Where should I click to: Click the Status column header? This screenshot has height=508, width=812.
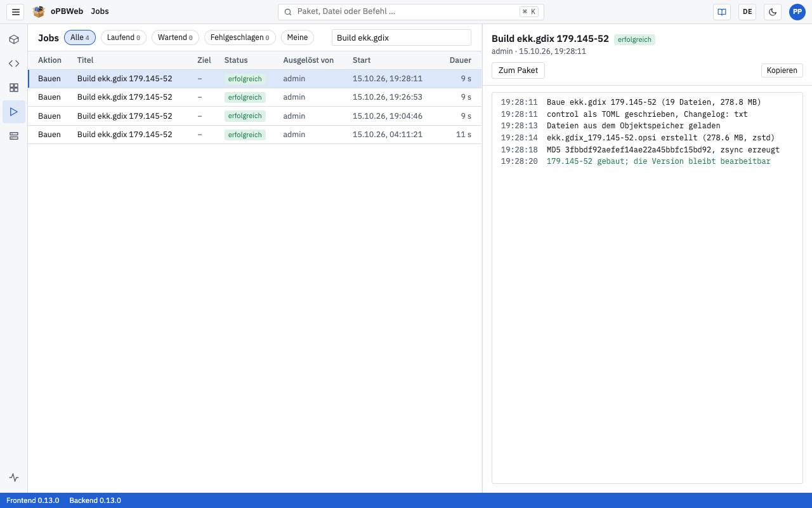236,60
